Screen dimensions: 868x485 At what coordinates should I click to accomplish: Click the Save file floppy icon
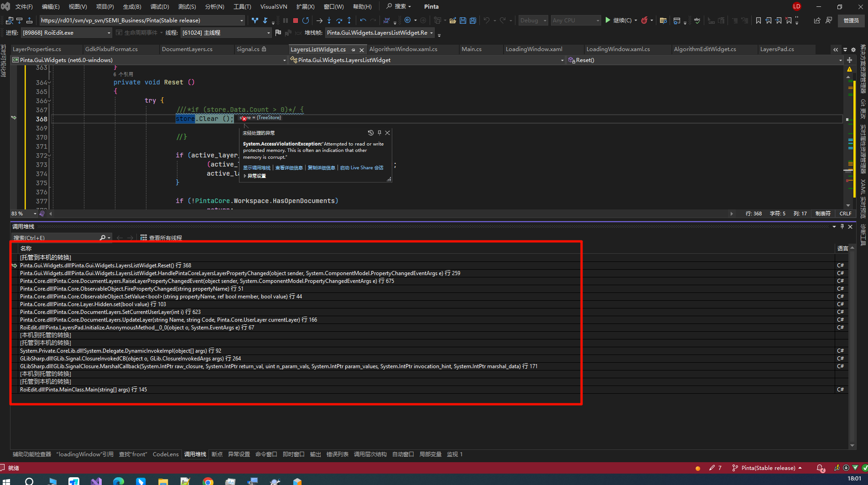tap(463, 21)
